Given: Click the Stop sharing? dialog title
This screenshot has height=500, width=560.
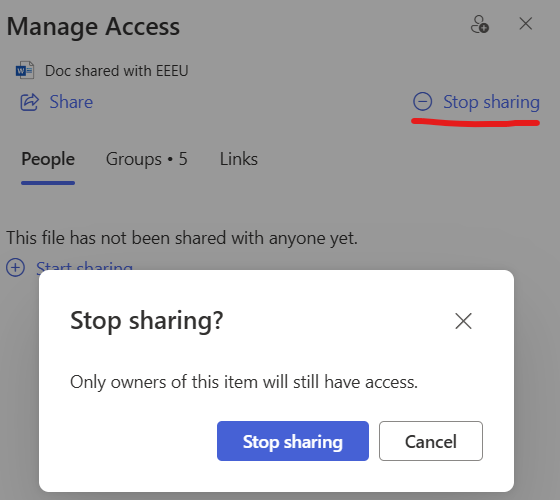Looking at the screenshot, I should click(x=146, y=320).
